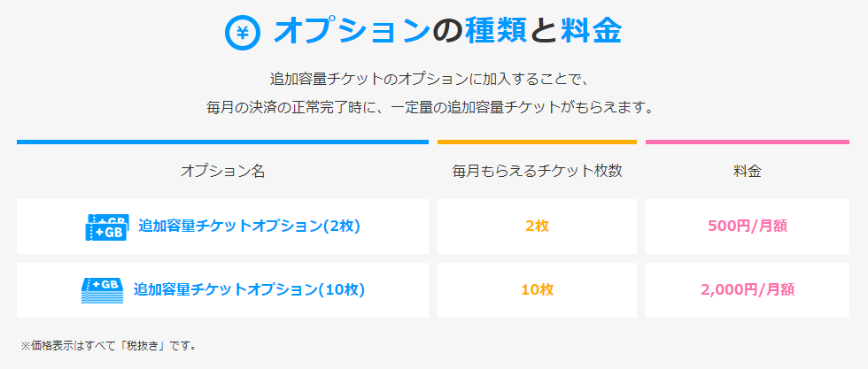Open 追加容量チケットオプション(2枚) link
This screenshot has width=868, height=369.
(249, 227)
